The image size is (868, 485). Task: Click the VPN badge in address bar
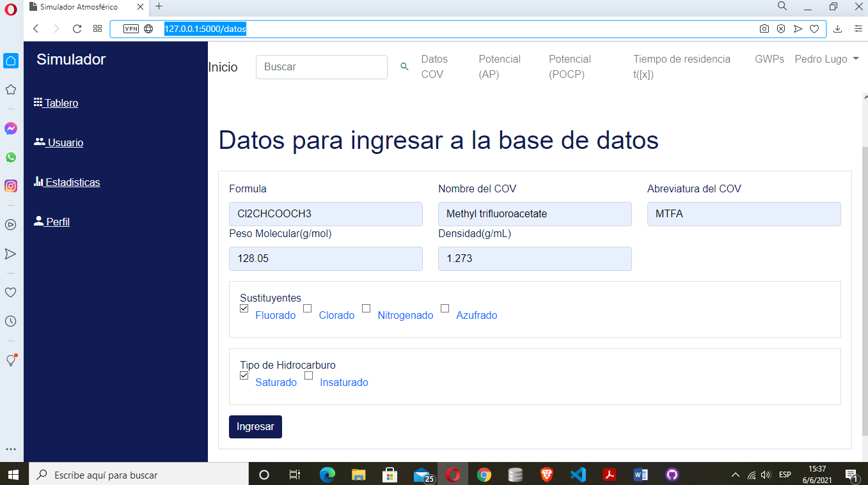pyautogui.click(x=130, y=29)
